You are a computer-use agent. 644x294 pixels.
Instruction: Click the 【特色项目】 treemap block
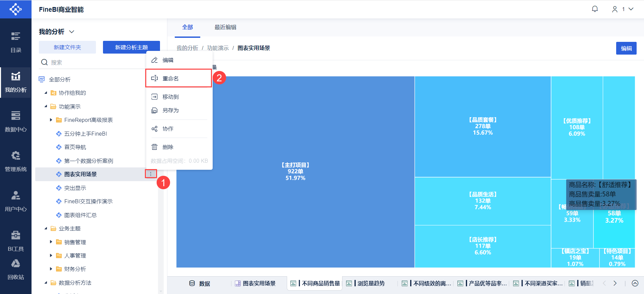(617, 258)
